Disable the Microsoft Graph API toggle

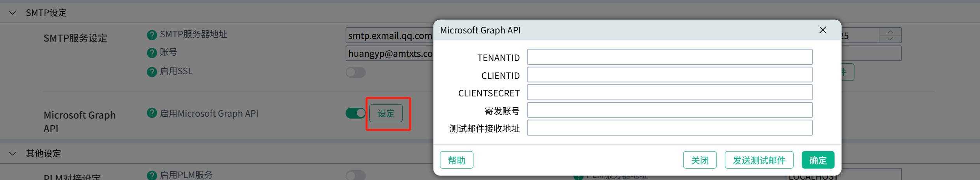(x=355, y=113)
